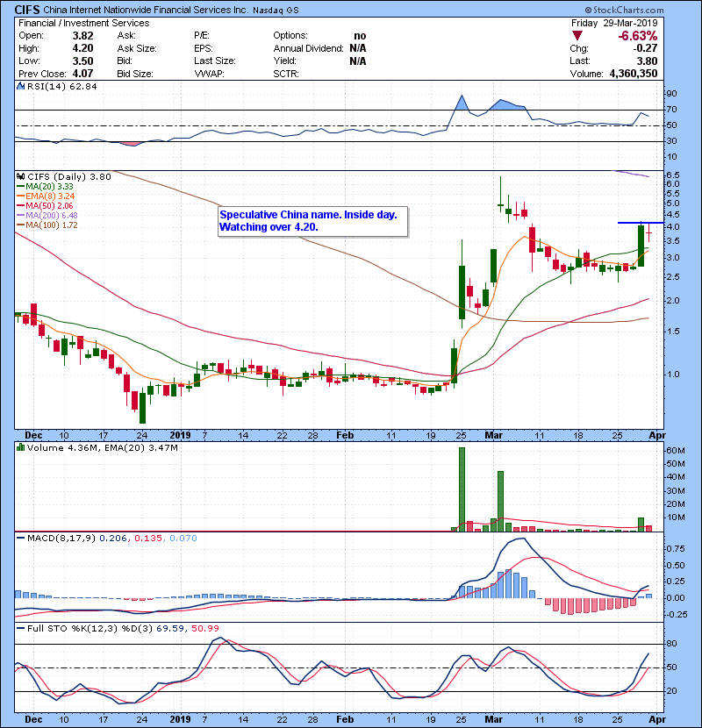Image resolution: width=702 pixels, height=728 pixels.
Task: Click the High value 4.20 in the quote table
Action: tap(82, 48)
